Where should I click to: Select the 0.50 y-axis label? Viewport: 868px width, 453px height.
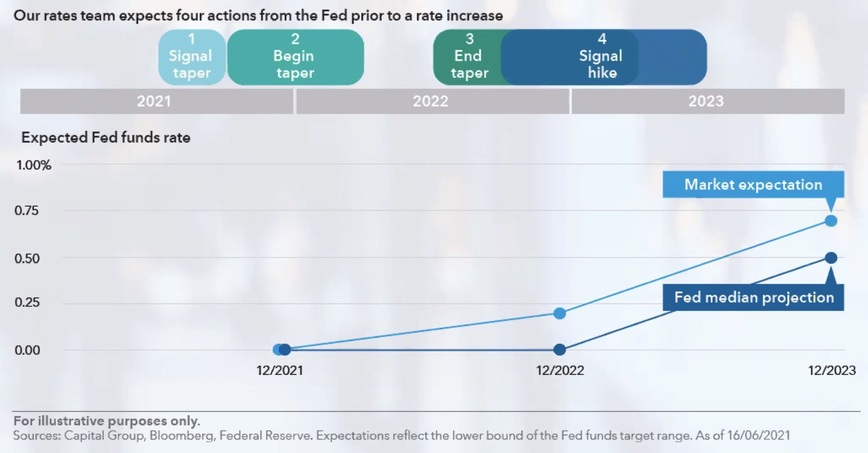(x=27, y=258)
